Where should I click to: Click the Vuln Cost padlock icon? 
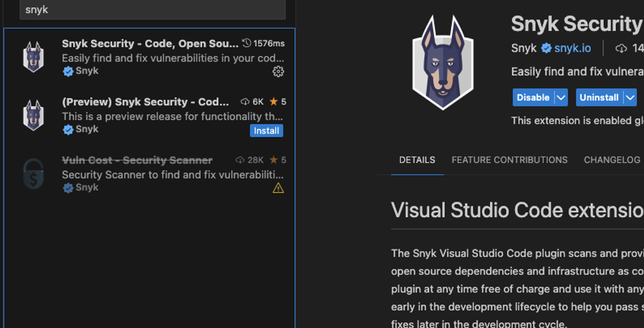click(33, 174)
